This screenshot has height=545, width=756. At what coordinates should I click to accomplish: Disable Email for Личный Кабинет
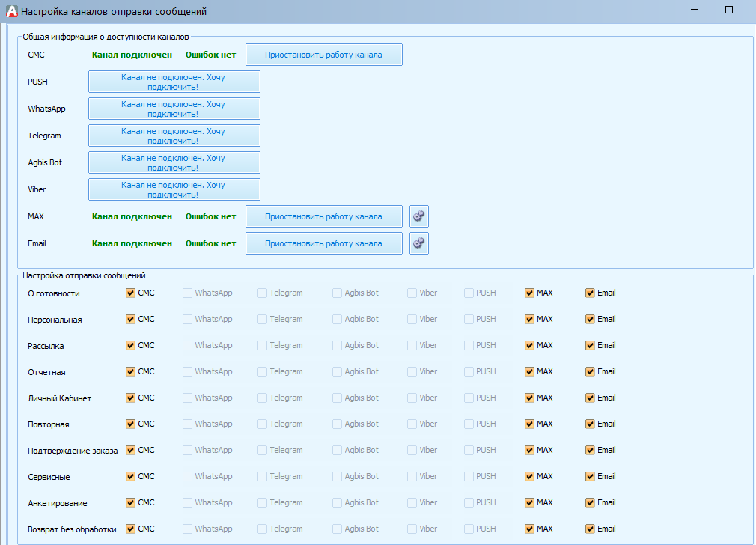click(590, 398)
